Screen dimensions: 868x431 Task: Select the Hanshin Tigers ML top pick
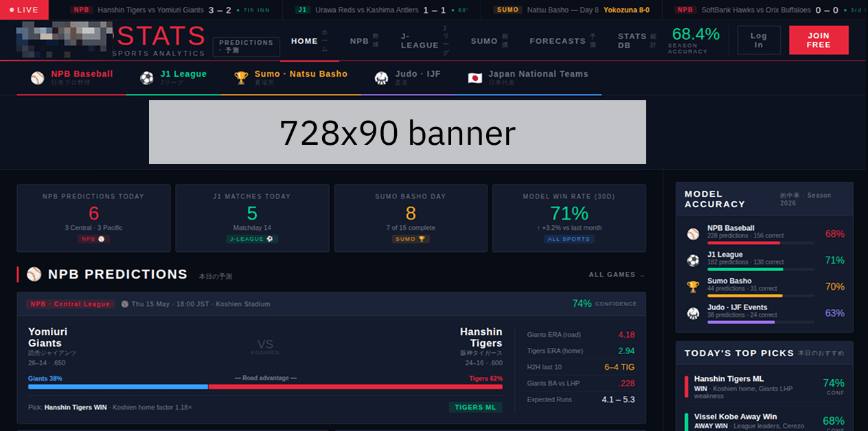(x=764, y=387)
